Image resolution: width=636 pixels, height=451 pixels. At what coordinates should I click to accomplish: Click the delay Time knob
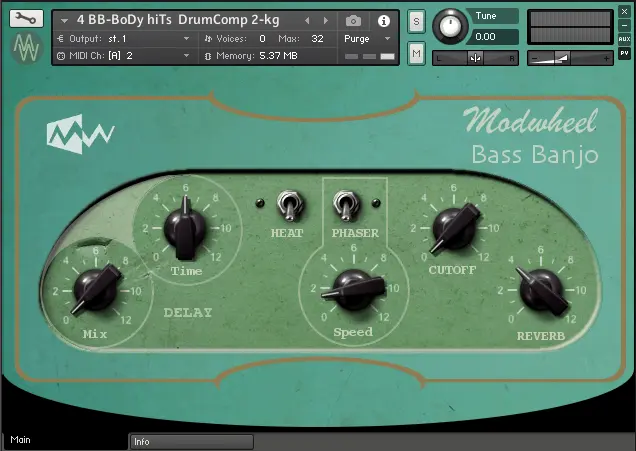[x=185, y=228]
